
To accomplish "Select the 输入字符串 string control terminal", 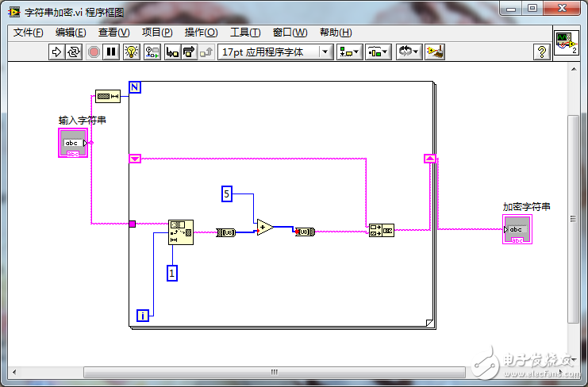I will pyautogui.click(x=73, y=143).
